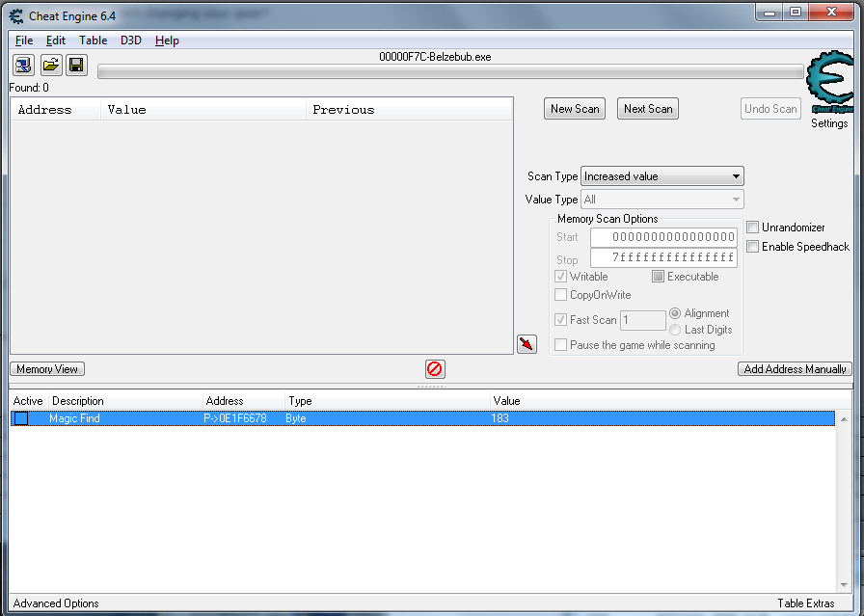Image resolution: width=864 pixels, height=616 pixels.
Task: Click Add Address Manually button
Action: [795, 368]
